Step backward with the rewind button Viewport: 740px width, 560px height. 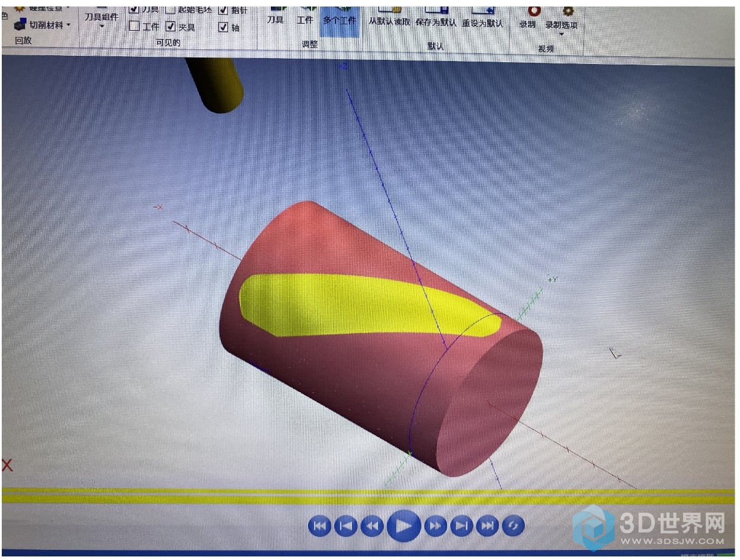click(372, 526)
